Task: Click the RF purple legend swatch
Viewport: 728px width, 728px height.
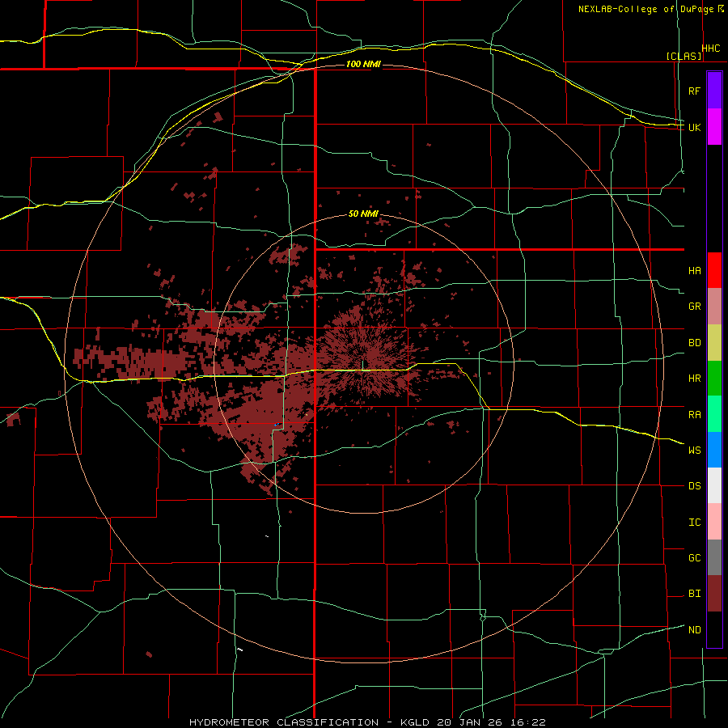Action: (714, 90)
